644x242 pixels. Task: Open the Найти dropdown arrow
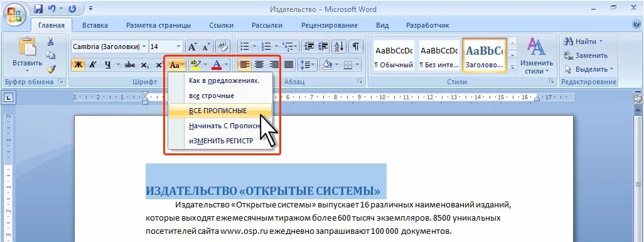[601, 41]
